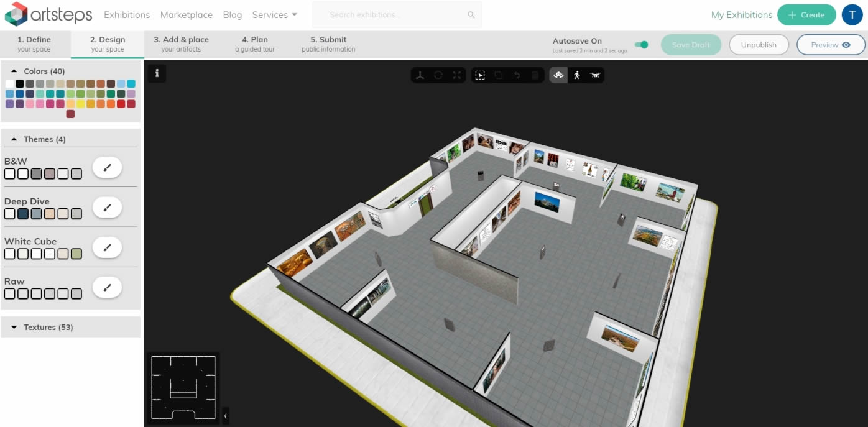The height and width of the screenshot is (427, 868).
Task: Apply the Deep Dive theme brush
Action: pyautogui.click(x=107, y=208)
